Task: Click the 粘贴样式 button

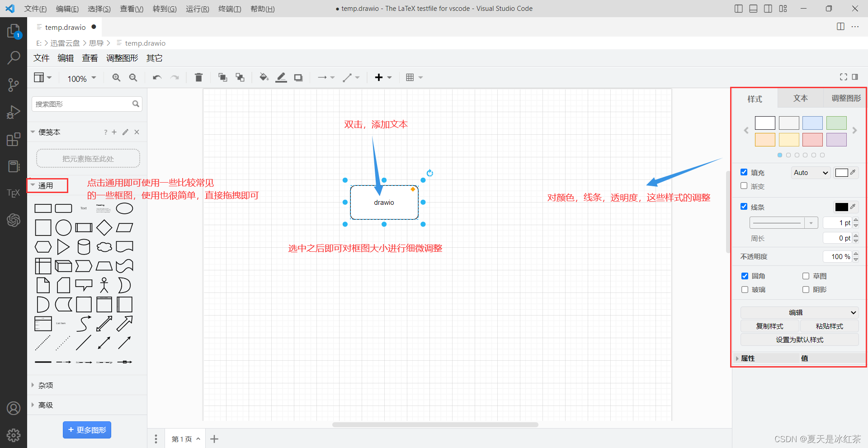Action: click(829, 326)
